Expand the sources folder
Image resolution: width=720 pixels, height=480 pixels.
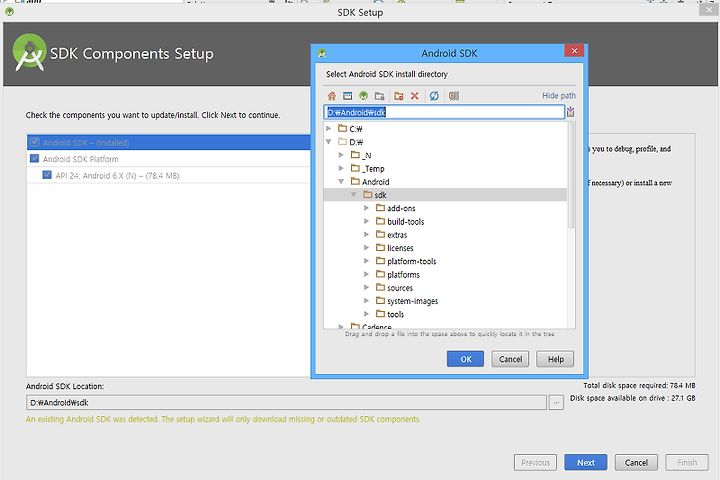(366, 288)
